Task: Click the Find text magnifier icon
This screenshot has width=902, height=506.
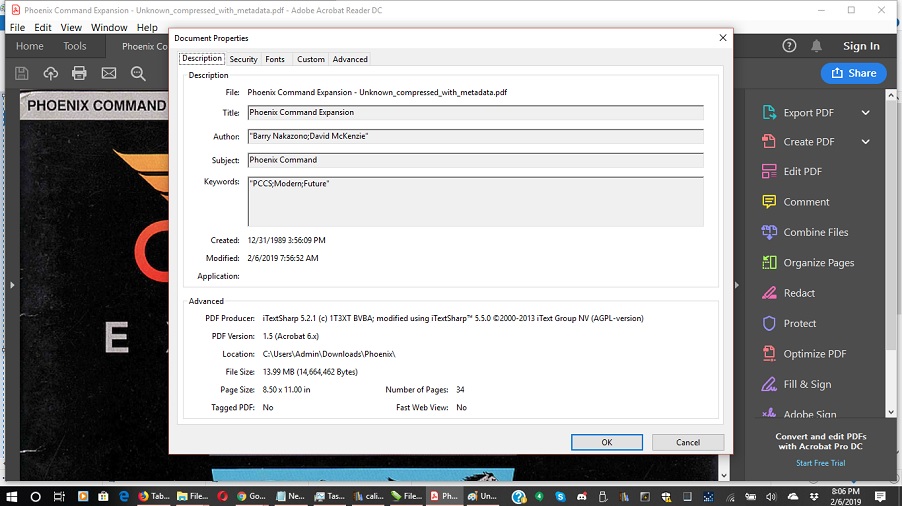Action: tap(138, 73)
